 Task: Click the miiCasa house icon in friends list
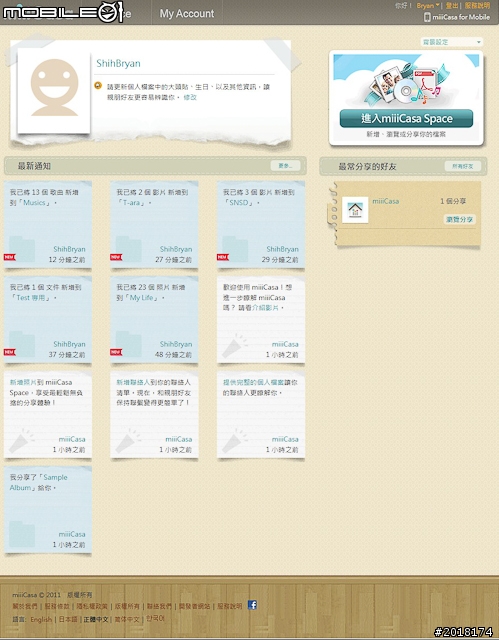(355, 210)
